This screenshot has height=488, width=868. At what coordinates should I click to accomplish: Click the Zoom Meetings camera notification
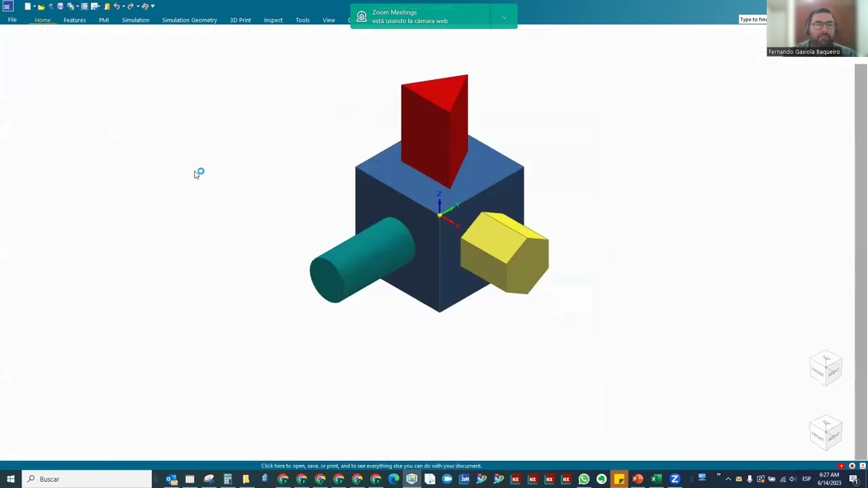tap(434, 16)
